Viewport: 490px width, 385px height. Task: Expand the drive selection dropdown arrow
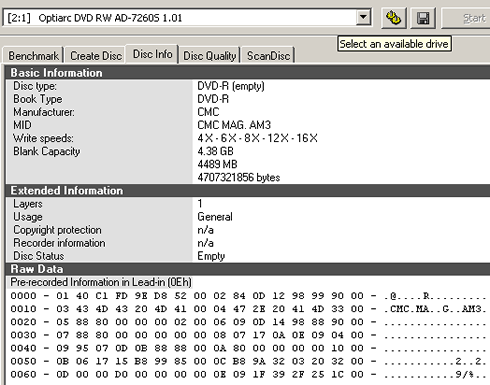point(363,17)
